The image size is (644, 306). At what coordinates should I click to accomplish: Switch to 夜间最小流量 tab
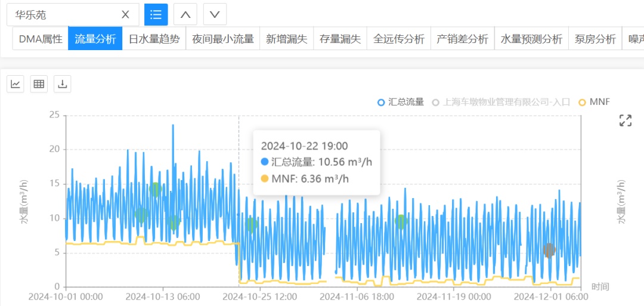[223, 39]
